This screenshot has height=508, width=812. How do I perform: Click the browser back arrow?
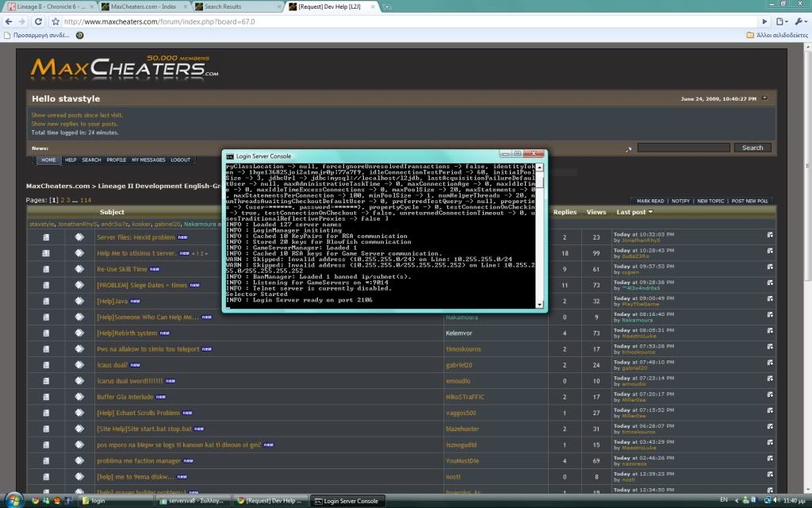point(9,21)
